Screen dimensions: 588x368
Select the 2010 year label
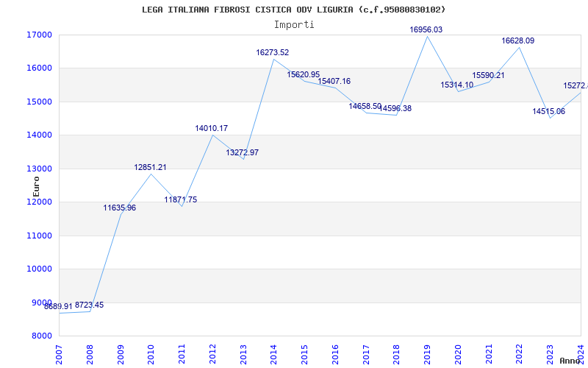click(151, 355)
